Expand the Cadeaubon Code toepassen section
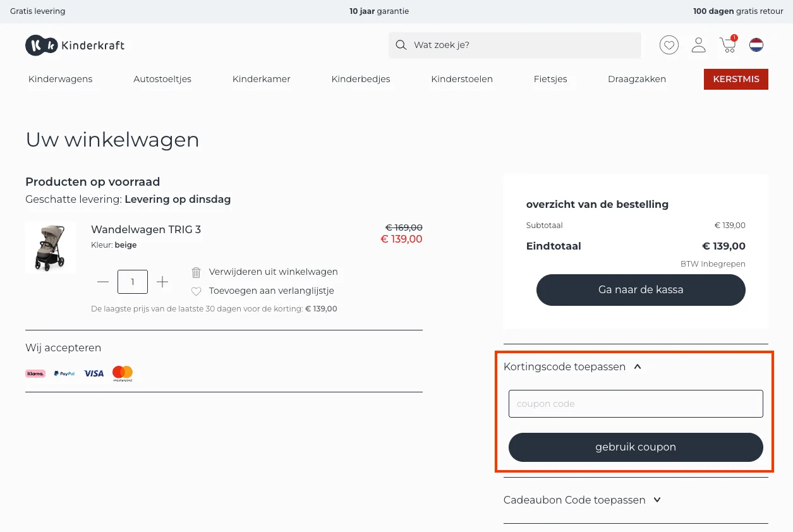This screenshot has height=532, width=793. pyautogui.click(x=657, y=500)
